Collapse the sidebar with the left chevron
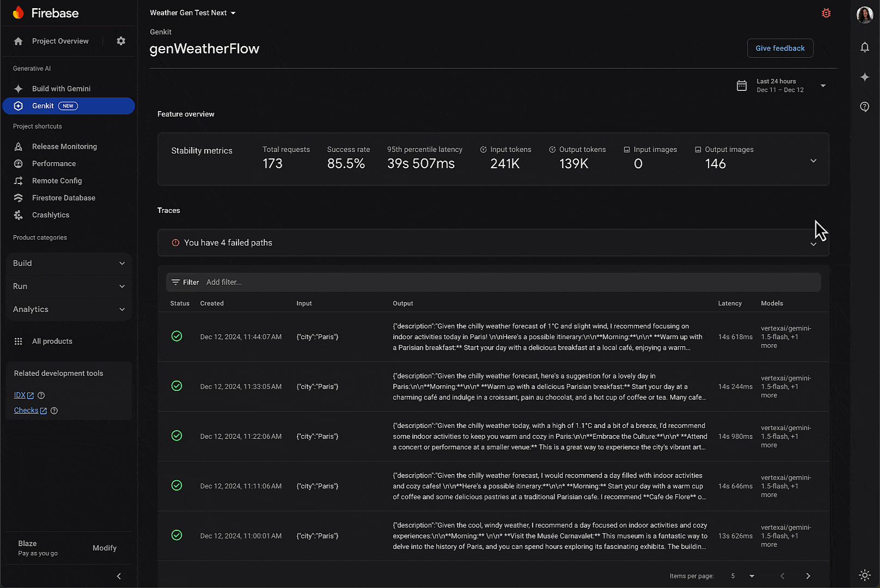 coord(119,576)
